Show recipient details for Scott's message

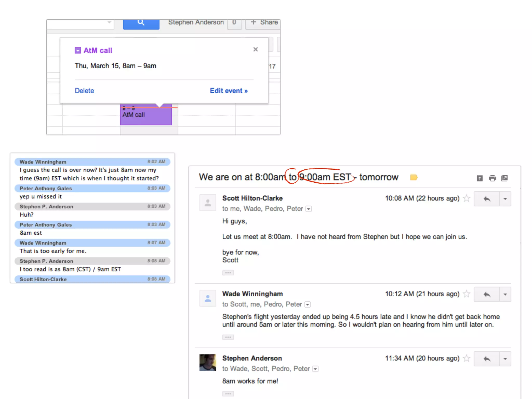tap(308, 209)
